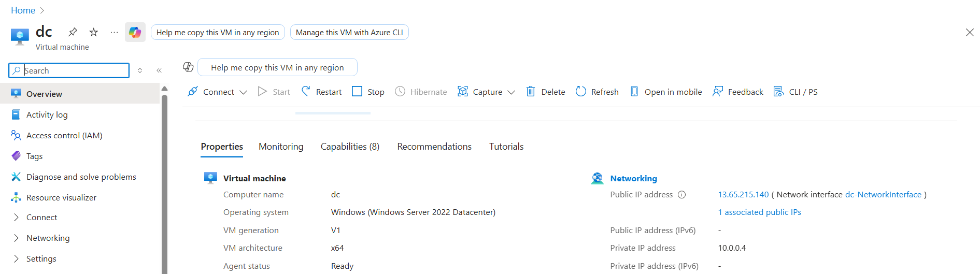Click the Access control people icon

pos(16,135)
